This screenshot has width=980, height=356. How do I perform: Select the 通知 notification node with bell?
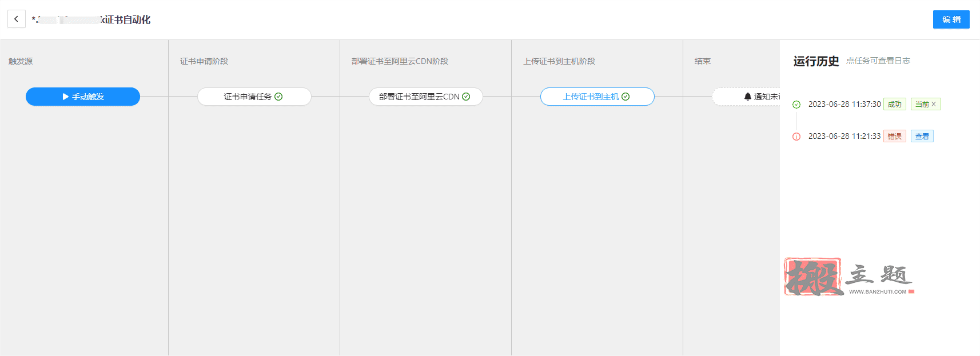click(x=746, y=97)
